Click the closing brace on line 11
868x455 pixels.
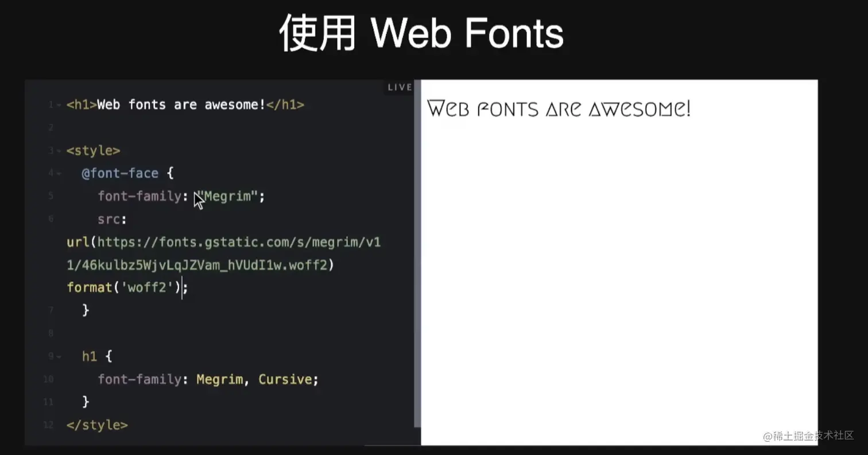86,402
